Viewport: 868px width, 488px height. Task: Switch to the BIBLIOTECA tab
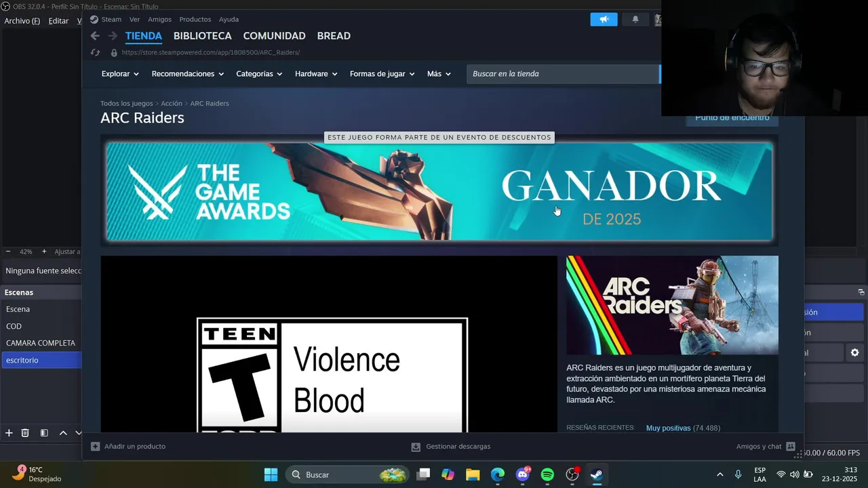click(x=202, y=36)
